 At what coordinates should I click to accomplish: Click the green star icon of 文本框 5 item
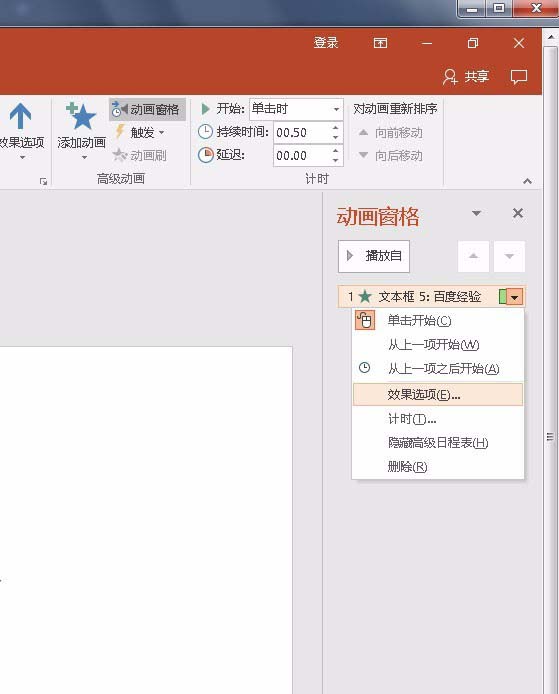click(x=365, y=297)
